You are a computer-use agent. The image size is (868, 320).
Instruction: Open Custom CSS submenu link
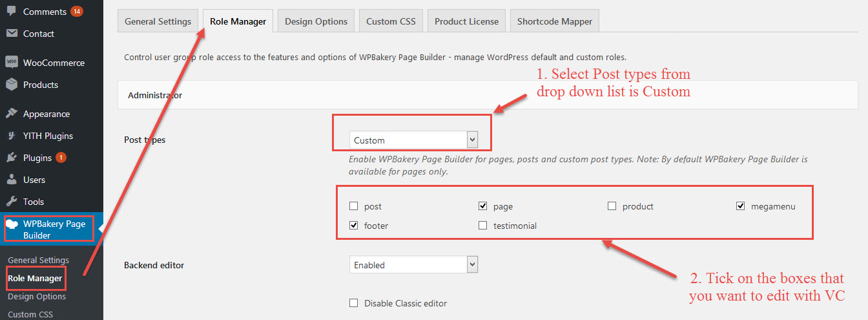tap(30, 314)
